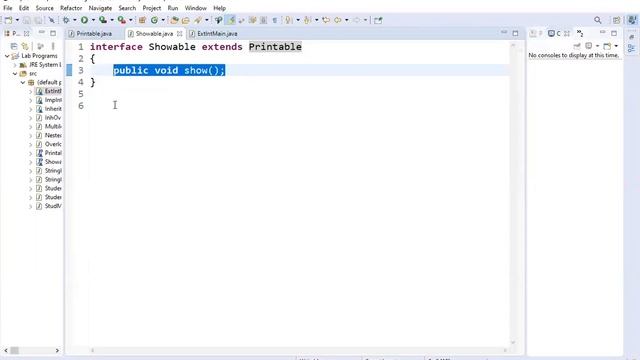
Task: Select the Java perspective icon
Action: [632, 20]
